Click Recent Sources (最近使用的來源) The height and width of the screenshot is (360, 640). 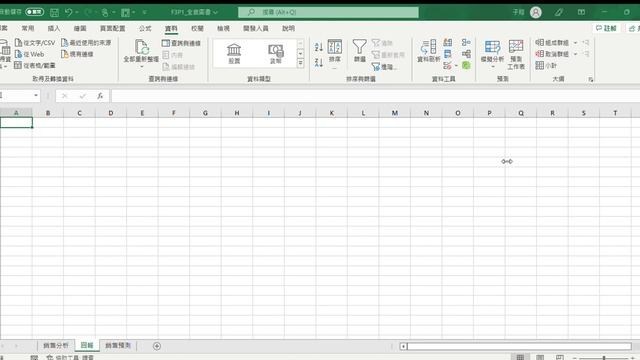tap(86, 42)
